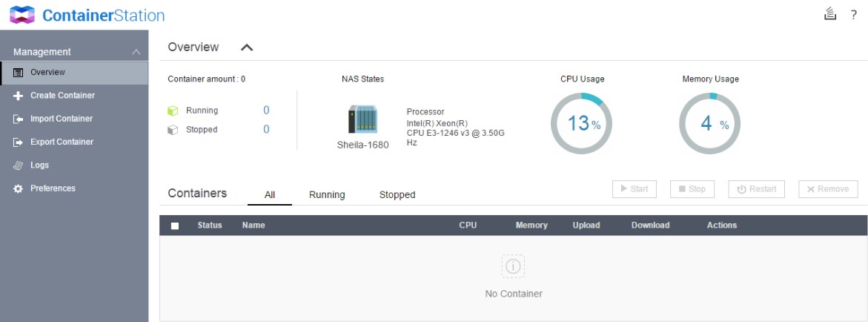The width and height of the screenshot is (868, 322).
Task: Open Preferences via the gear icon
Action: [19, 188]
